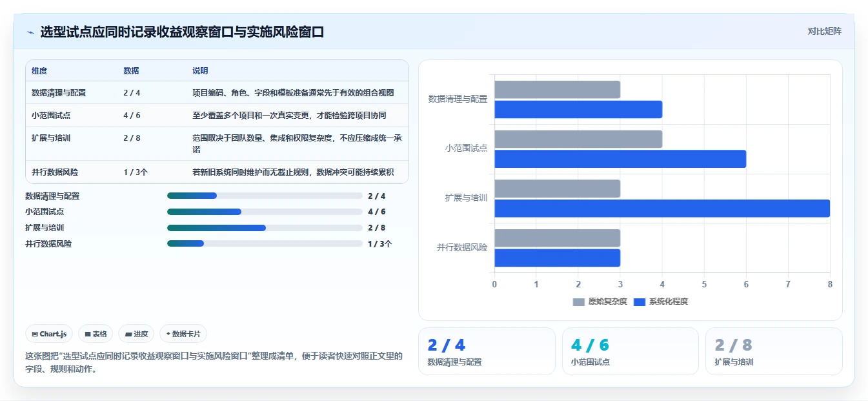Click the 小范围试点 progress bar
The width and height of the screenshot is (868, 401).
coord(265,212)
